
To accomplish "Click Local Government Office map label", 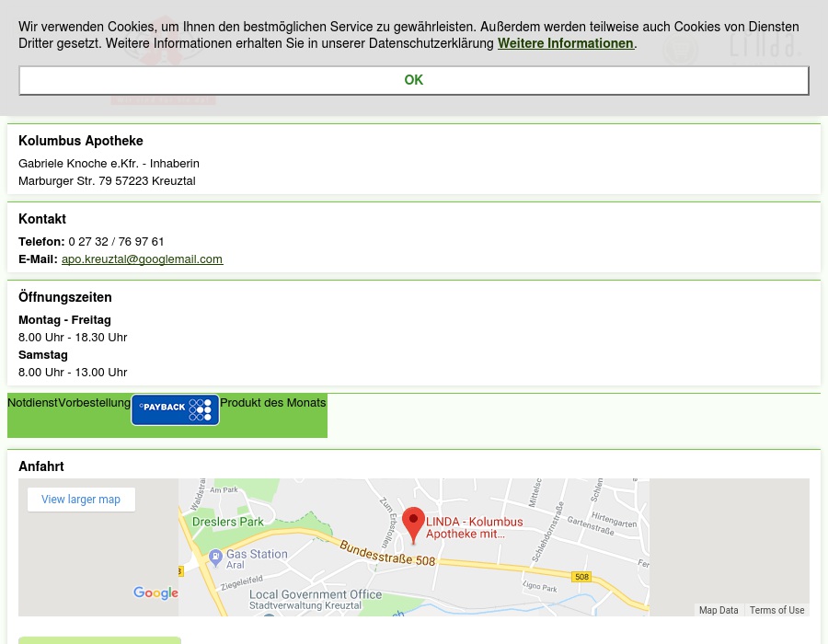I will (x=315, y=594).
